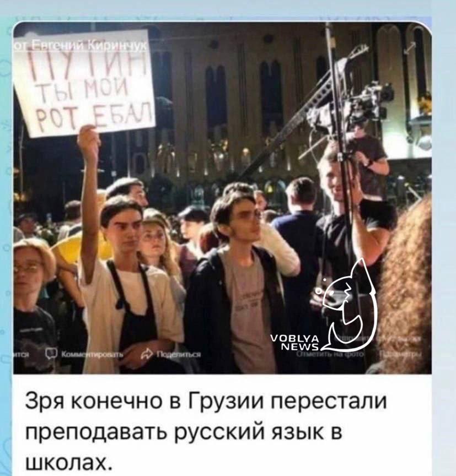This screenshot has height=476, width=456.
Task: Choose the Поделиться label
Action: 179,354
